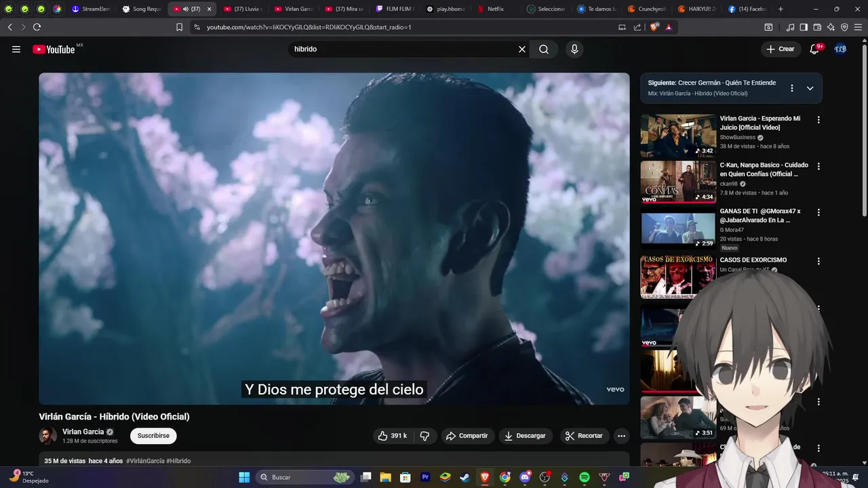Open the account avatar menu

pos(840,49)
